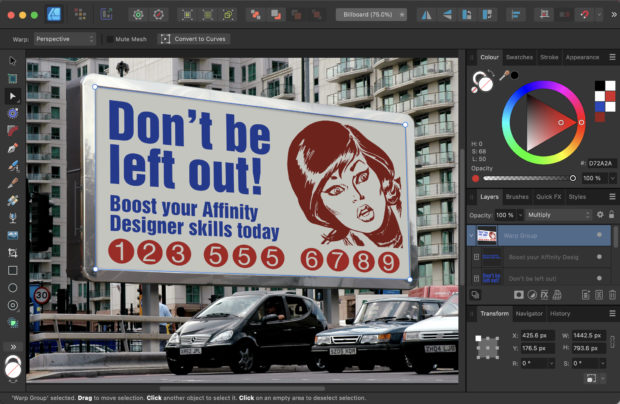This screenshot has width=620, height=404.
Task: Switch to the Swatches tab
Action: tap(519, 57)
